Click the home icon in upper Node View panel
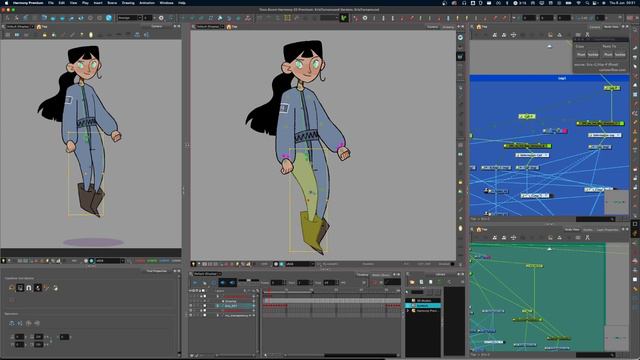The height and width of the screenshot is (360, 640). coord(479,27)
